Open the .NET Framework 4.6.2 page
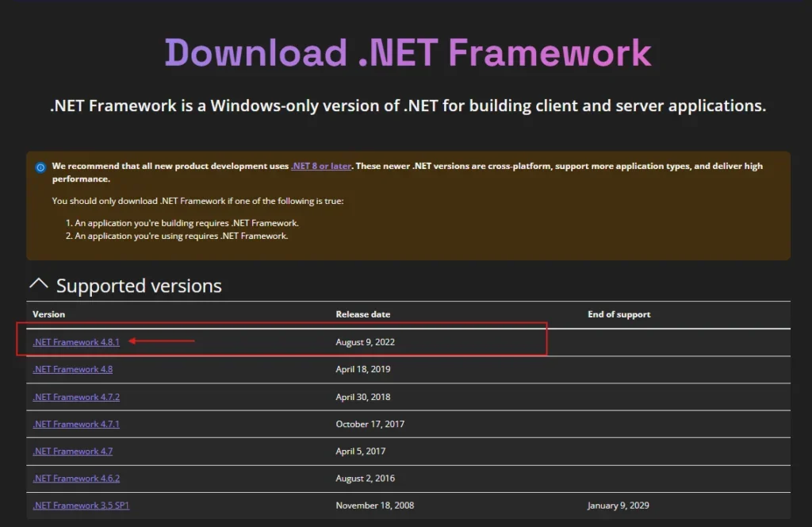Screen dimensions: 812x527 (75, 478)
